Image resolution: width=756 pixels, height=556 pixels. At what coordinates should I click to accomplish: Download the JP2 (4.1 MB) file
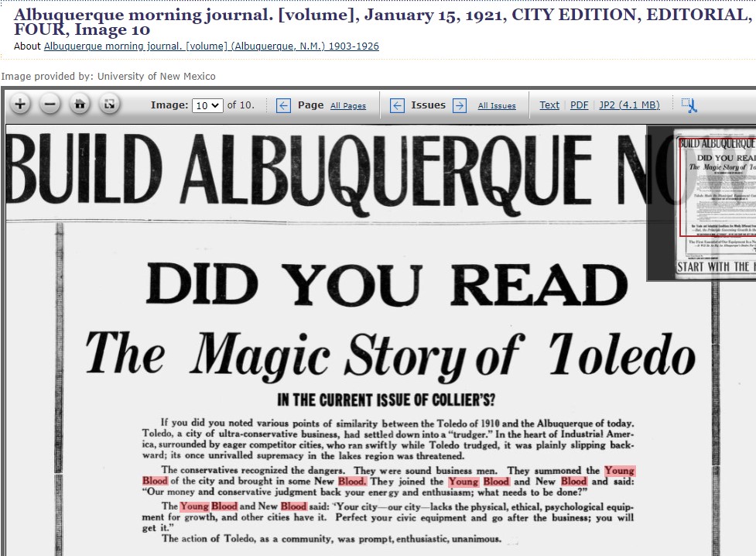pyautogui.click(x=629, y=105)
